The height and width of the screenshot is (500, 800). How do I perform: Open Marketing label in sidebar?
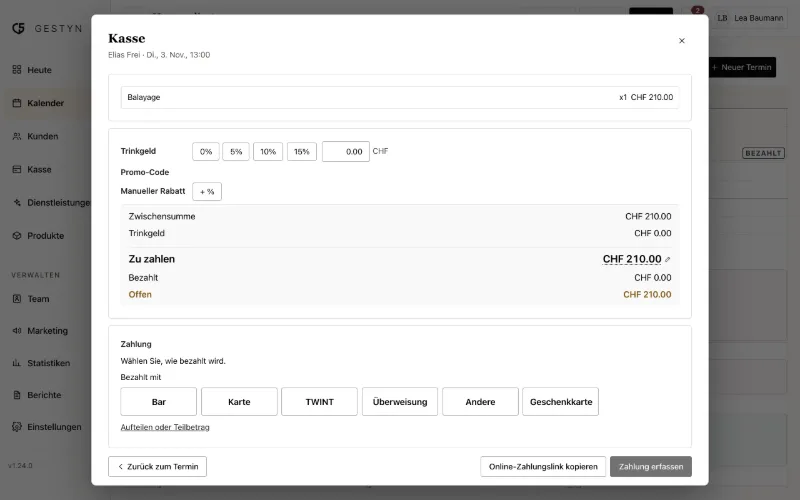point(47,331)
